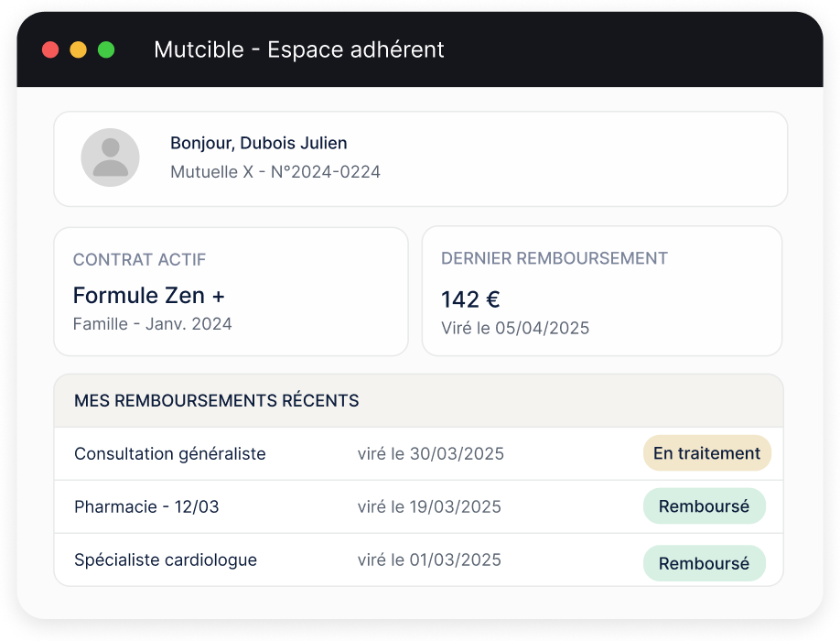Click the MES REMBOURSEMENTS RÉCENTS header

tap(217, 400)
